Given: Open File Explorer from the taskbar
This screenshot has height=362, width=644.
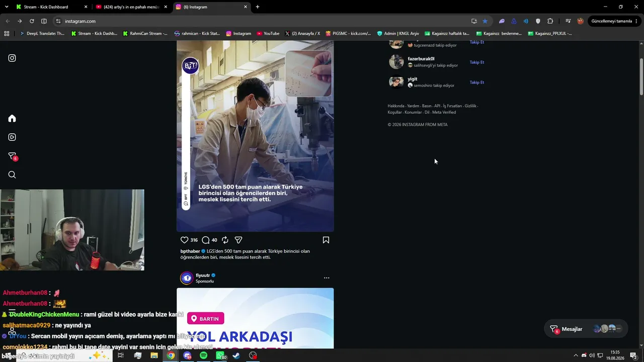Looking at the screenshot, I should [154, 355].
